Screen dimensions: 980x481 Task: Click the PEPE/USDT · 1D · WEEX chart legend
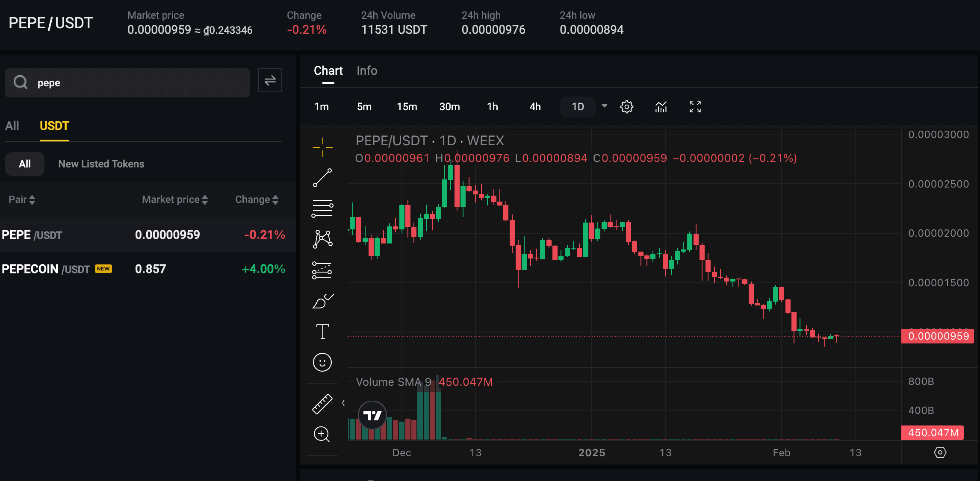[430, 141]
